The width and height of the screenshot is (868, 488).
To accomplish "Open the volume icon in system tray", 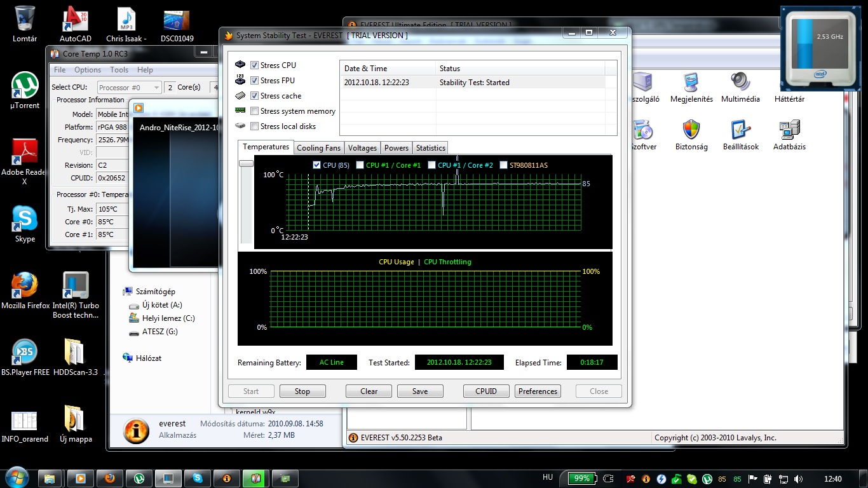I will tap(798, 478).
